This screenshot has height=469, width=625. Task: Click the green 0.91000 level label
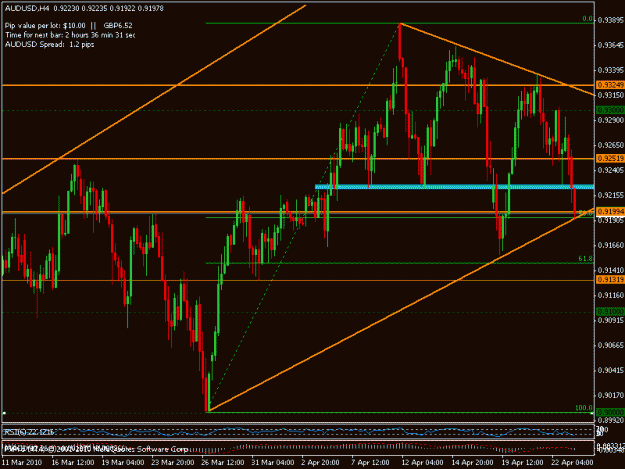pyautogui.click(x=610, y=311)
